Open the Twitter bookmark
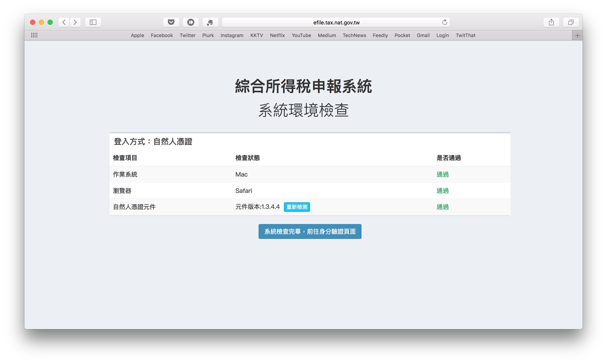Viewport: 607px width, 364px height. point(188,35)
